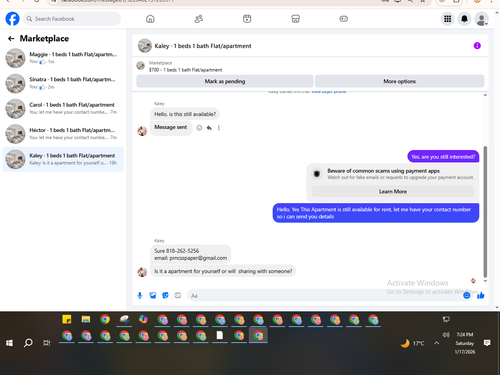The image size is (500, 375).
Task: Open Sticky Notes from taskbar
Action: coord(67,320)
